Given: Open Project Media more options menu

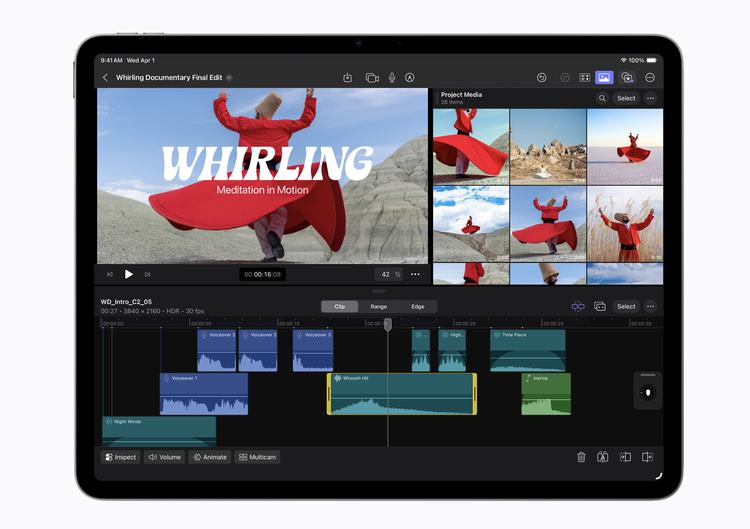Looking at the screenshot, I should point(651,98).
